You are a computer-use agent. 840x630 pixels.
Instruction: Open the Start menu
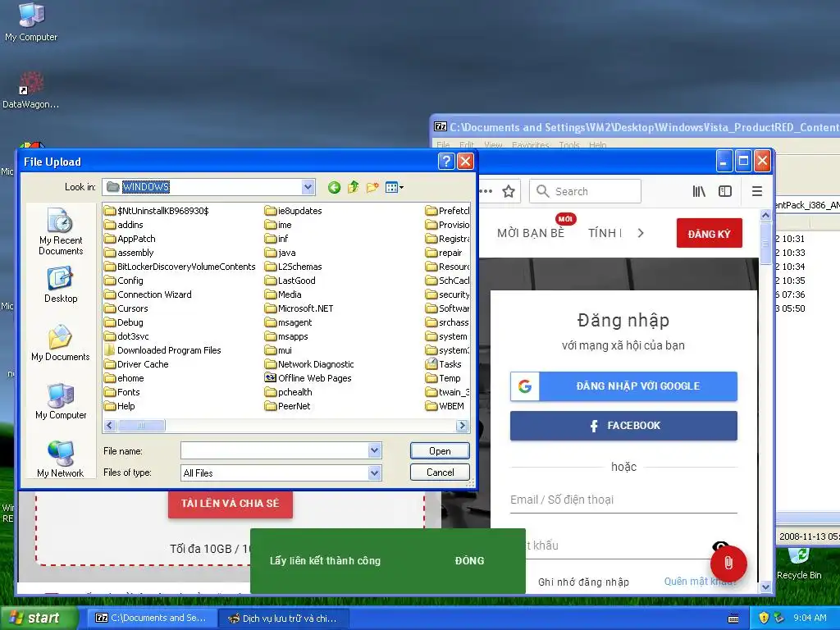click(39, 619)
